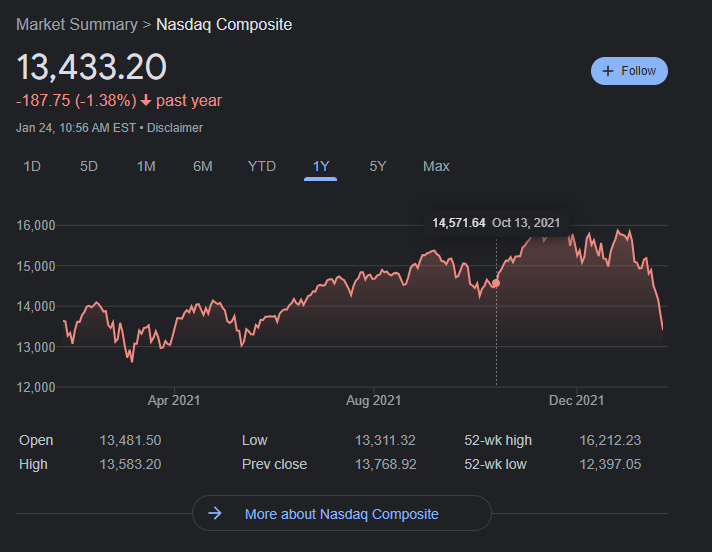Select the 6M time range tab

(x=203, y=166)
